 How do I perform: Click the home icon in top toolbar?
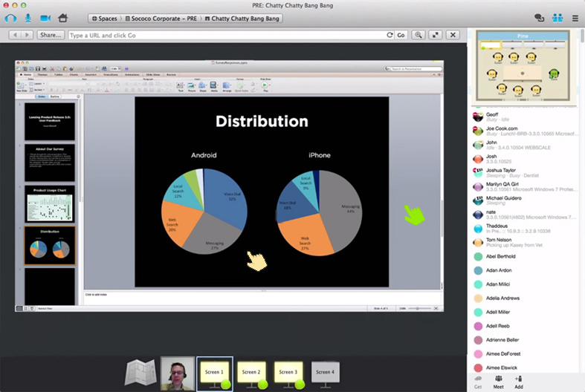pos(63,18)
